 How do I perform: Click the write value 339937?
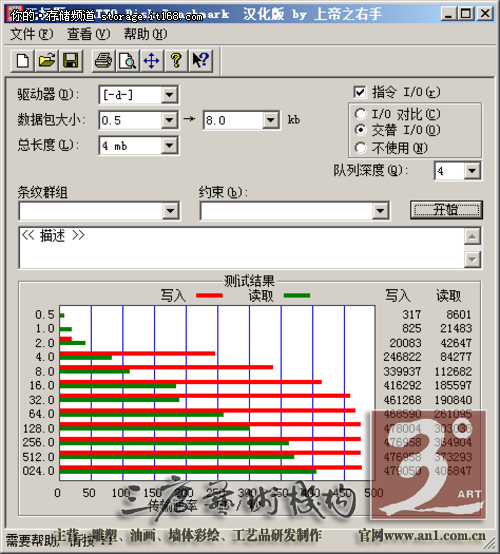click(x=402, y=371)
